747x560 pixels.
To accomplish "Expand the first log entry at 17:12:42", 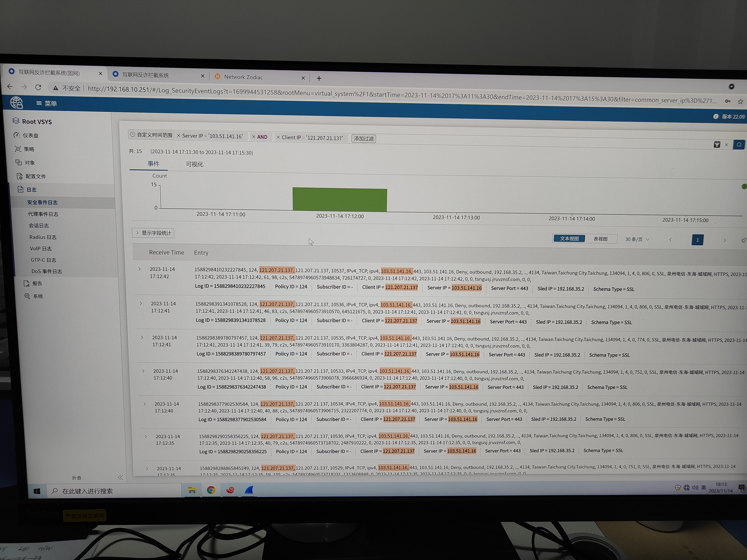I will click(x=140, y=269).
